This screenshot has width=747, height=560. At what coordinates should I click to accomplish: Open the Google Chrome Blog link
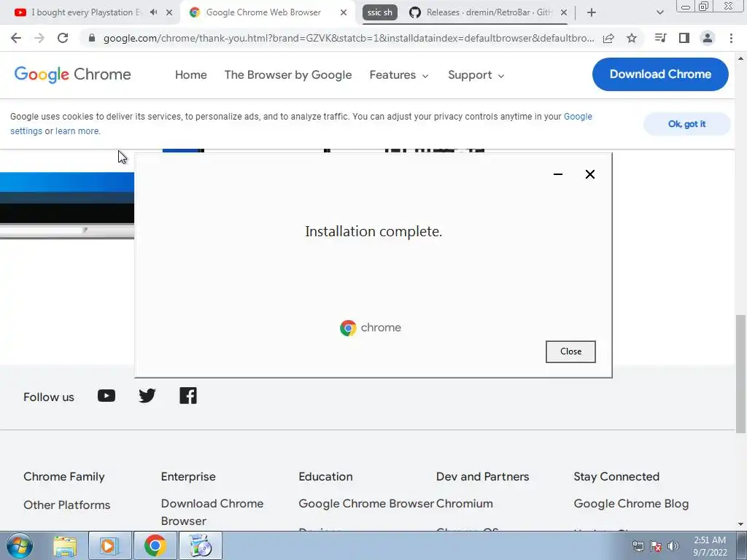pyautogui.click(x=631, y=503)
